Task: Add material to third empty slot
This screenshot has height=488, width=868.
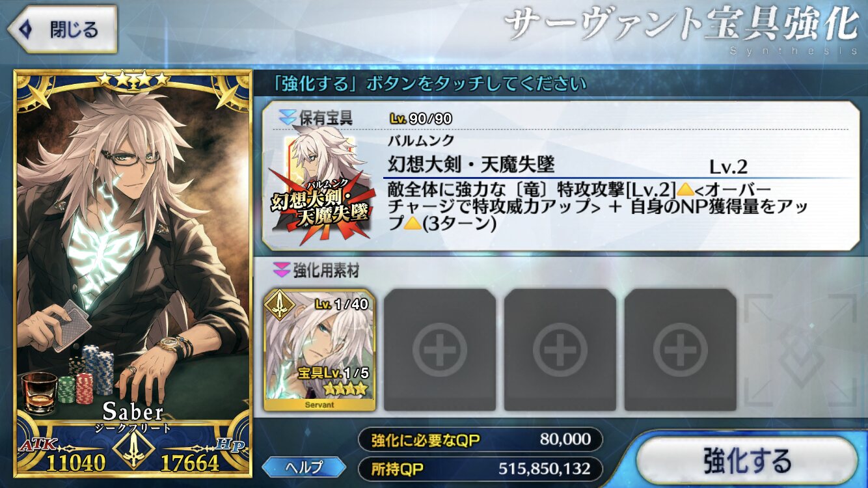Action: (x=560, y=350)
